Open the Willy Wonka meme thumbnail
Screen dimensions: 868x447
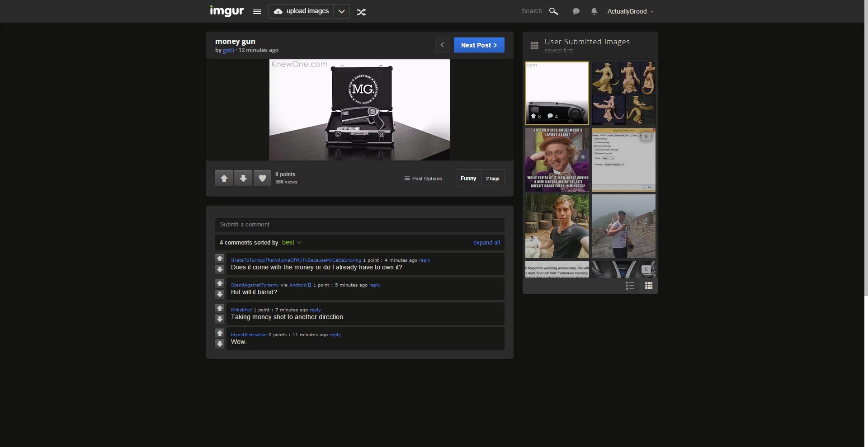(557, 160)
